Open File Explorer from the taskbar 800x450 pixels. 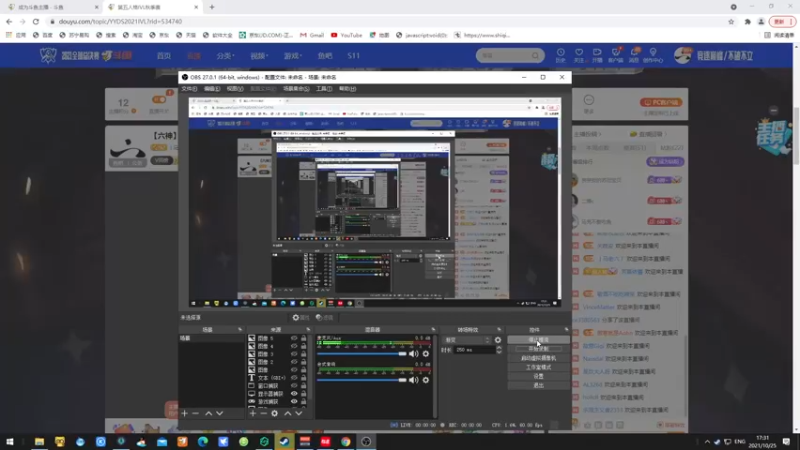(39, 442)
